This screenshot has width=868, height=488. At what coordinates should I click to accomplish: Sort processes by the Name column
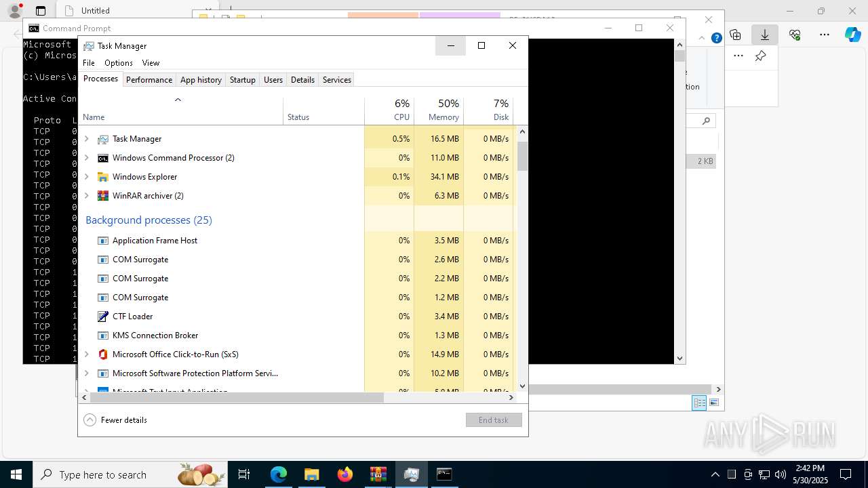(x=180, y=111)
